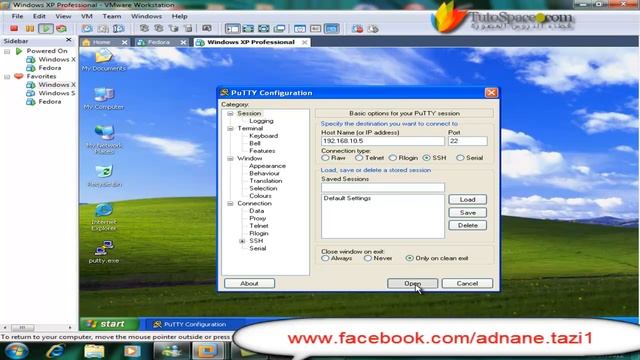Open media player icon in host taskbar
Viewport: 640px width, 360px height.
[x=131, y=351]
